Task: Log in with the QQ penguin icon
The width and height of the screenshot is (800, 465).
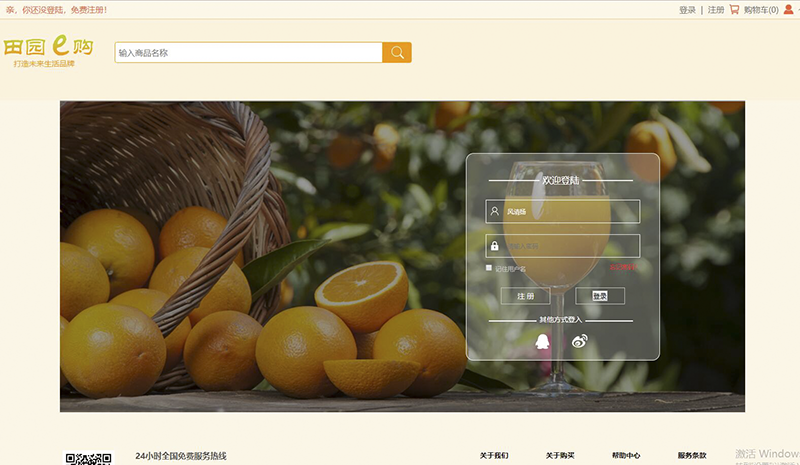Action: point(542,341)
